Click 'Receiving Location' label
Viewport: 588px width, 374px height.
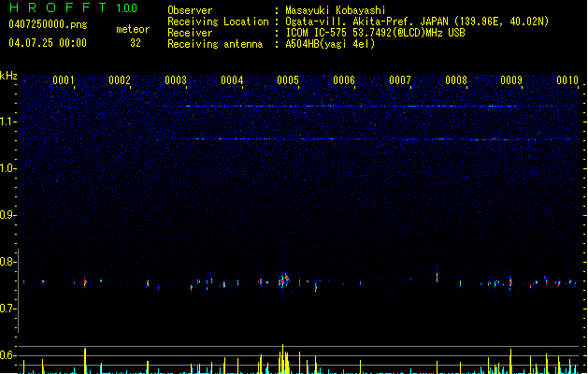pyautogui.click(x=218, y=22)
